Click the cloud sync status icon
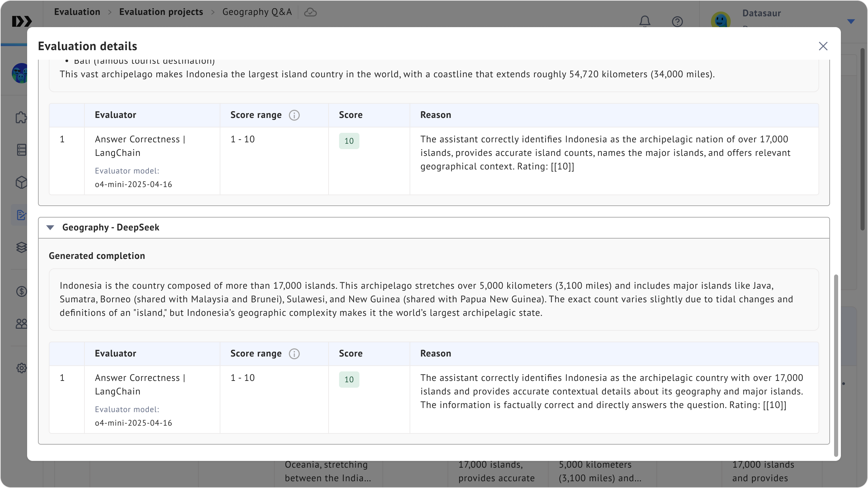This screenshot has width=868, height=488. pyautogui.click(x=310, y=12)
